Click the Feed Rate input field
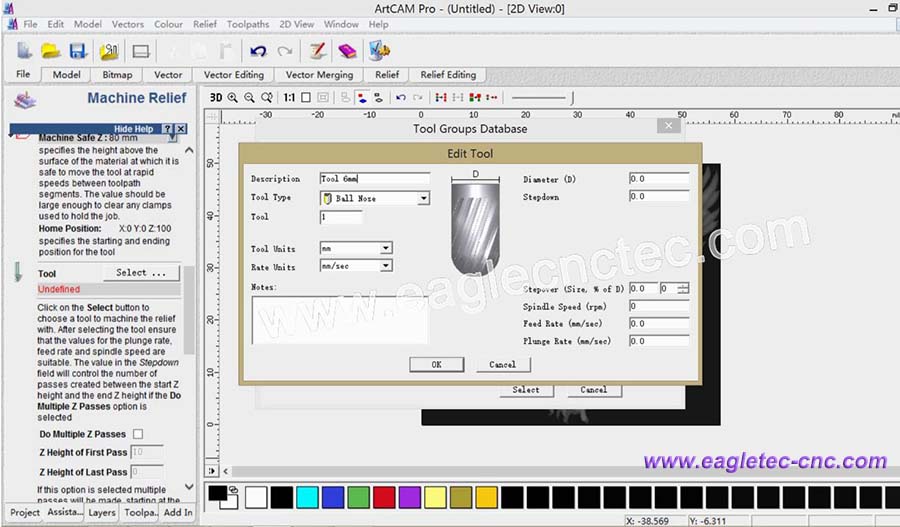The width and height of the screenshot is (900, 527). tap(659, 323)
